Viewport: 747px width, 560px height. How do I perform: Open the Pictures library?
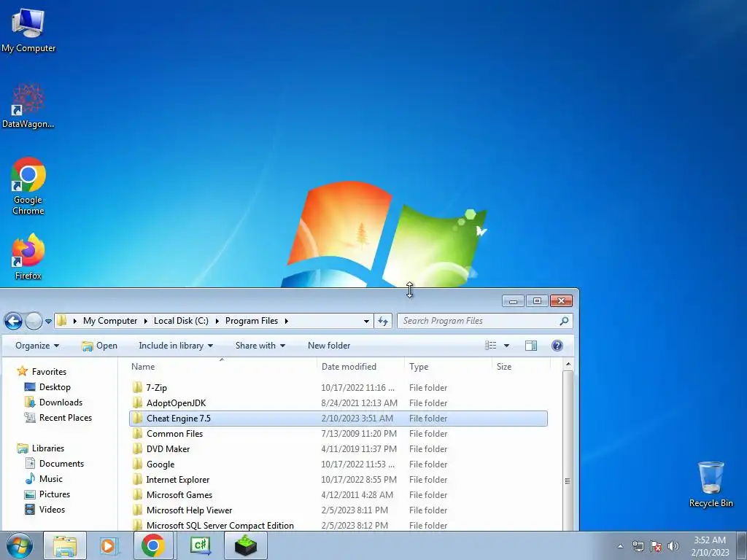point(47,494)
